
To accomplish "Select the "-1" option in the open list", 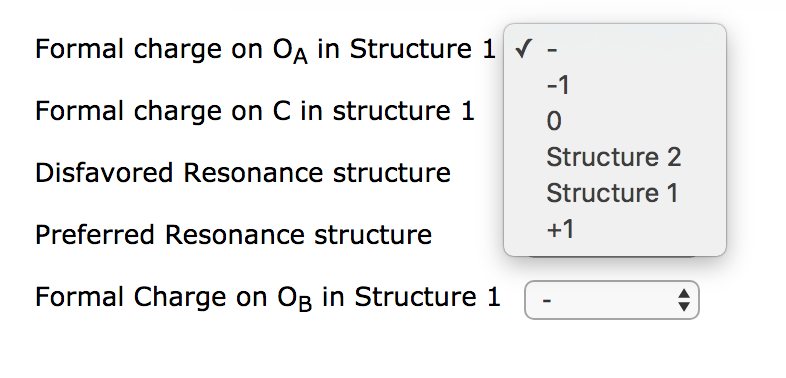I will 615,86.
